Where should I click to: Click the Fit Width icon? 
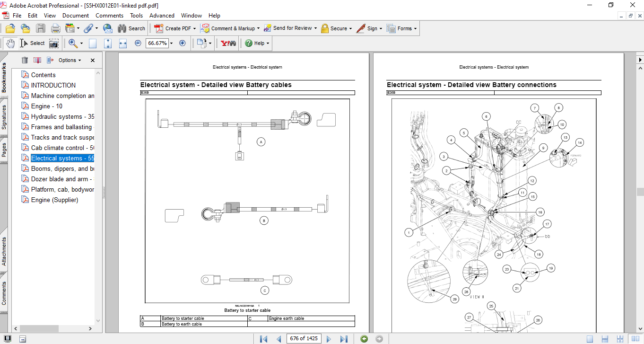pyautogui.click(x=123, y=43)
